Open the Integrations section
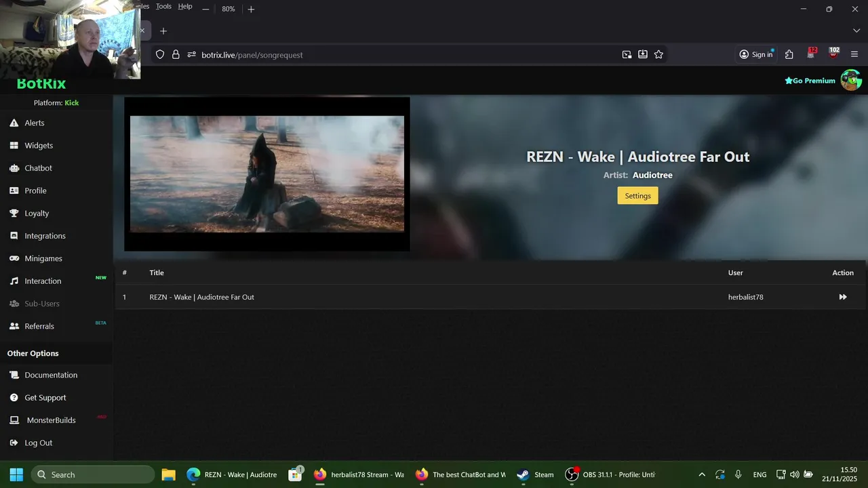This screenshot has height=488, width=868. 45,236
